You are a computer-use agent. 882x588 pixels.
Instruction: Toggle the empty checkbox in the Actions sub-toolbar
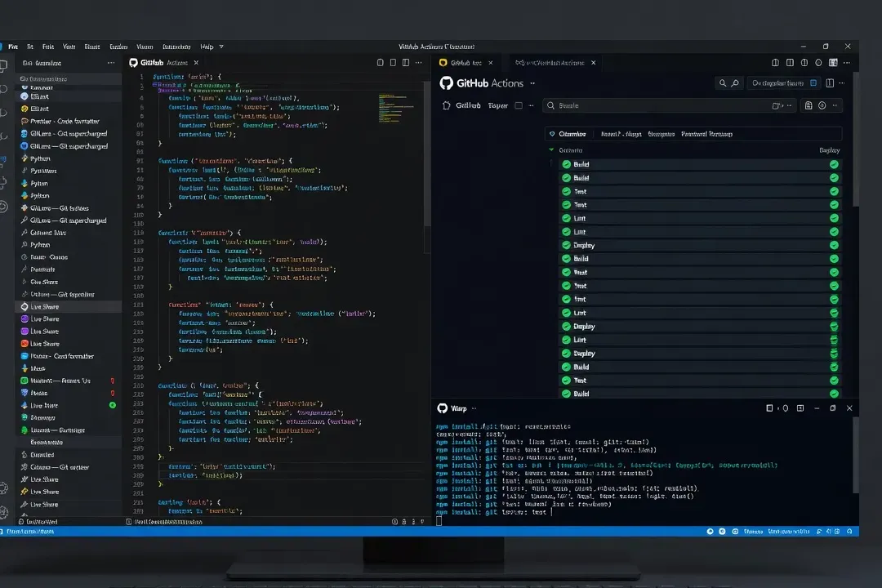(519, 105)
